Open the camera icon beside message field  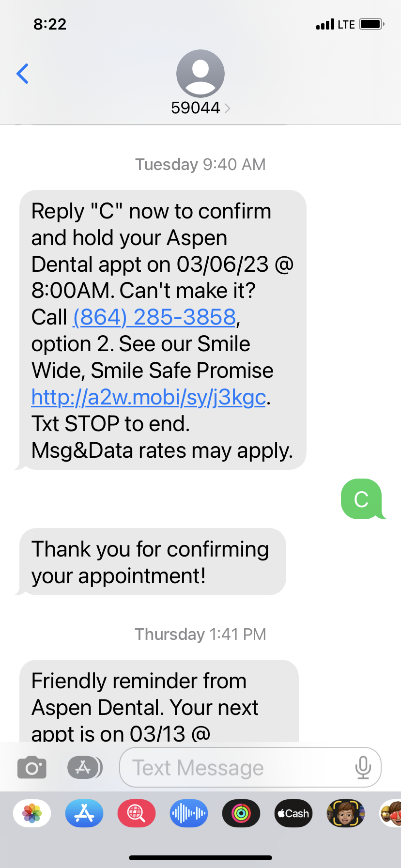[32, 768]
